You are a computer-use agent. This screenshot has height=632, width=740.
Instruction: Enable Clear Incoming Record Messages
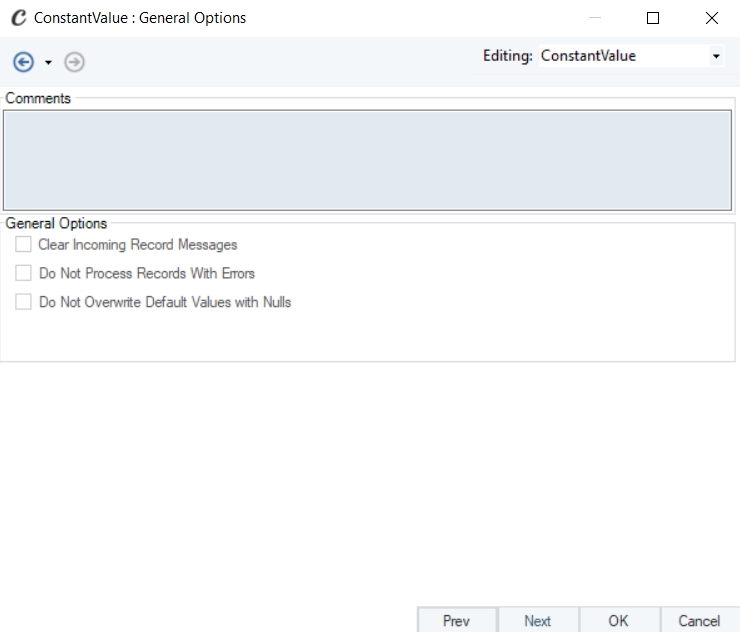pyautogui.click(x=24, y=245)
